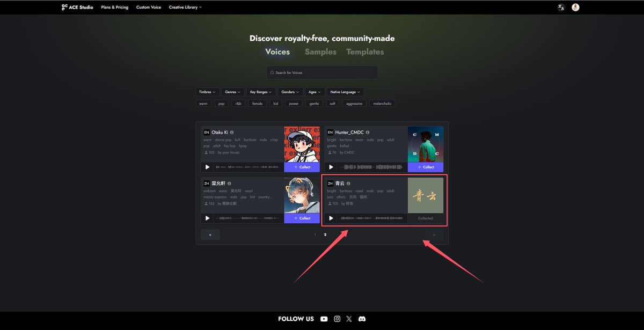This screenshot has width=644, height=330.
Task: Click the Search for Voices field
Action: pos(322,72)
